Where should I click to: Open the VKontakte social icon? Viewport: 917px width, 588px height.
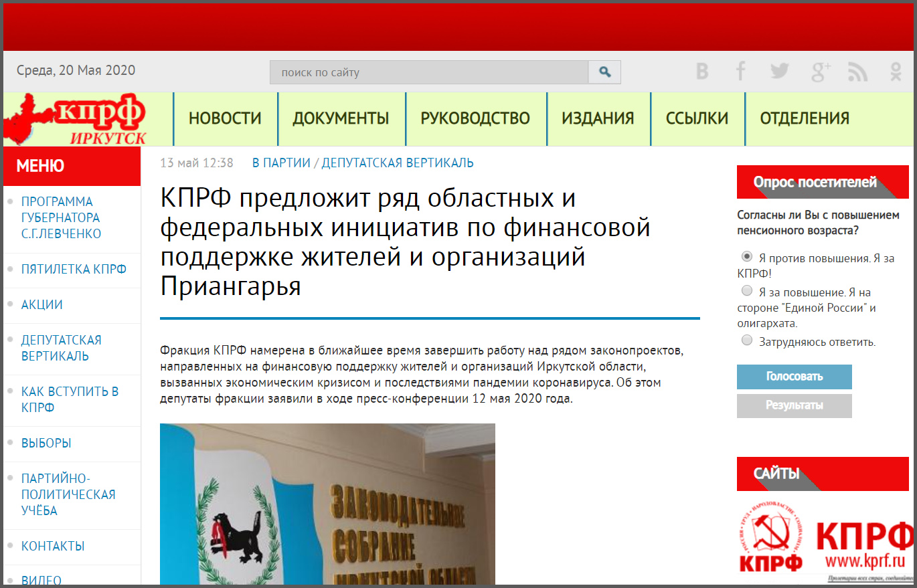701,72
